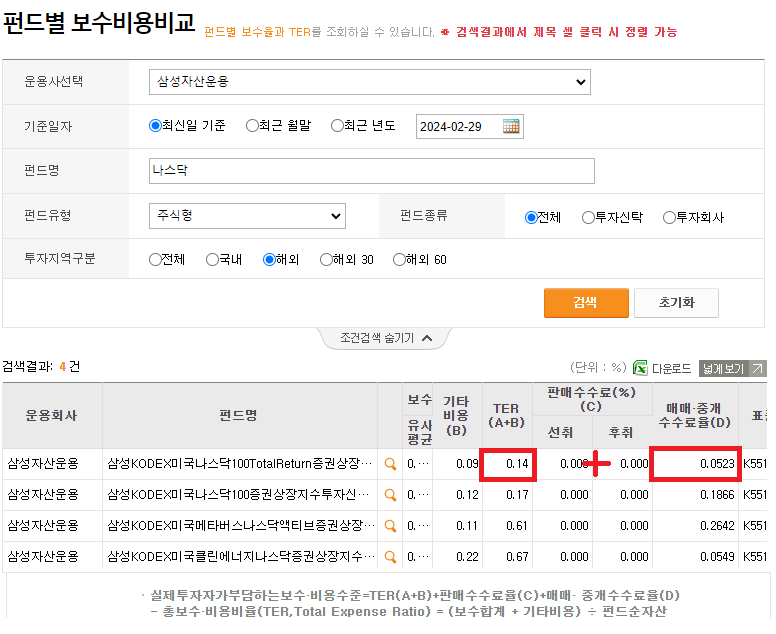Click the 넓게보기 button
The width and height of the screenshot is (776, 634).
tap(732, 368)
